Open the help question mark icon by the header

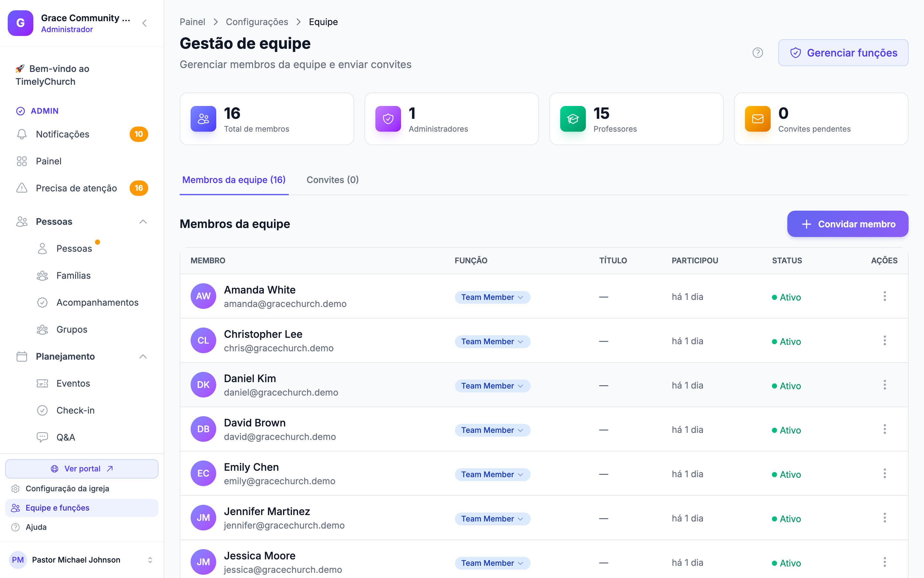point(757,53)
